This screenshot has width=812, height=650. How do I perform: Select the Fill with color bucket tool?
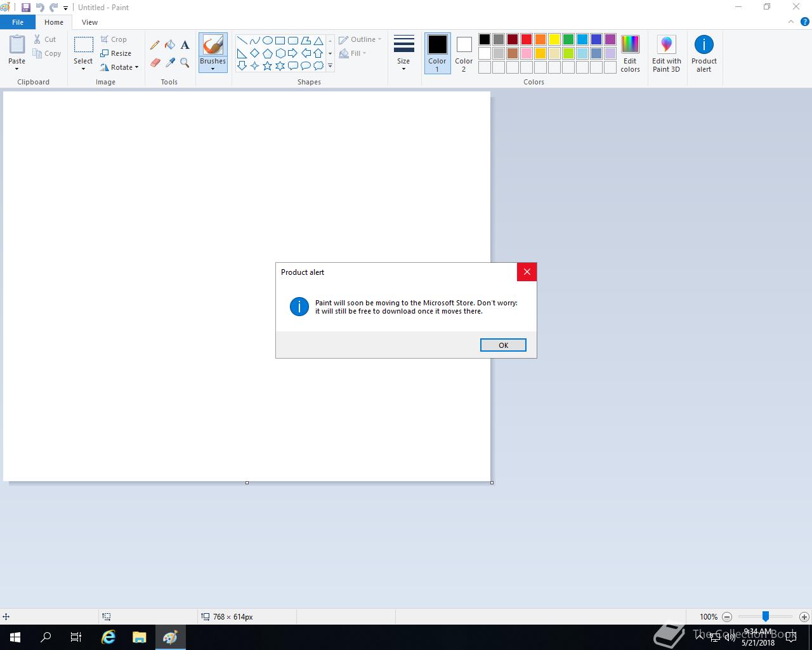pyautogui.click(x=170, y=45)
